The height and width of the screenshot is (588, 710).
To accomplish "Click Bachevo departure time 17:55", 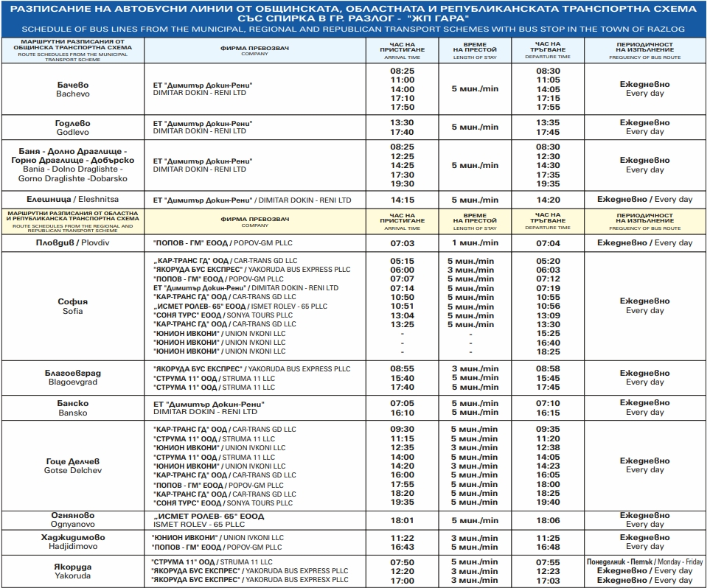I will point(548,108).
